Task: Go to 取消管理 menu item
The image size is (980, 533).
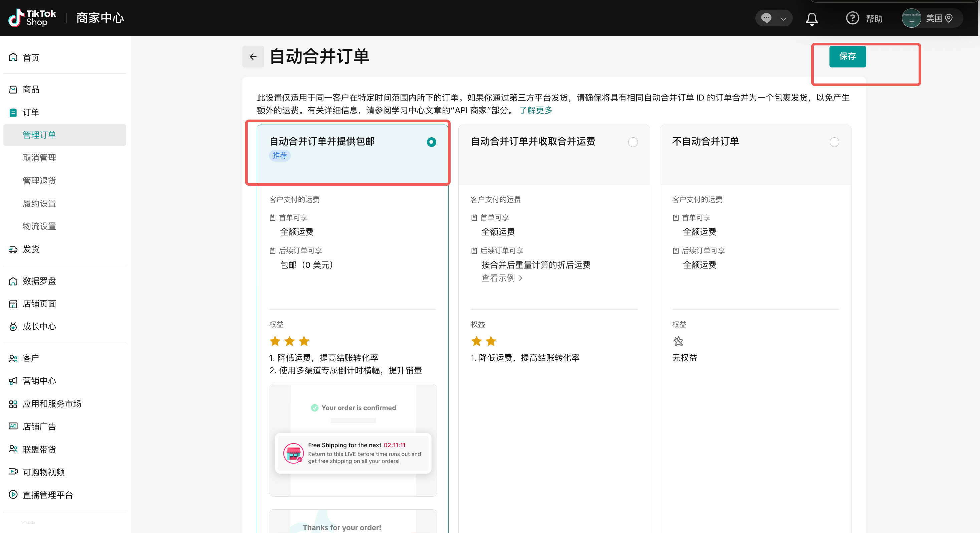Action: coord(40,158)
